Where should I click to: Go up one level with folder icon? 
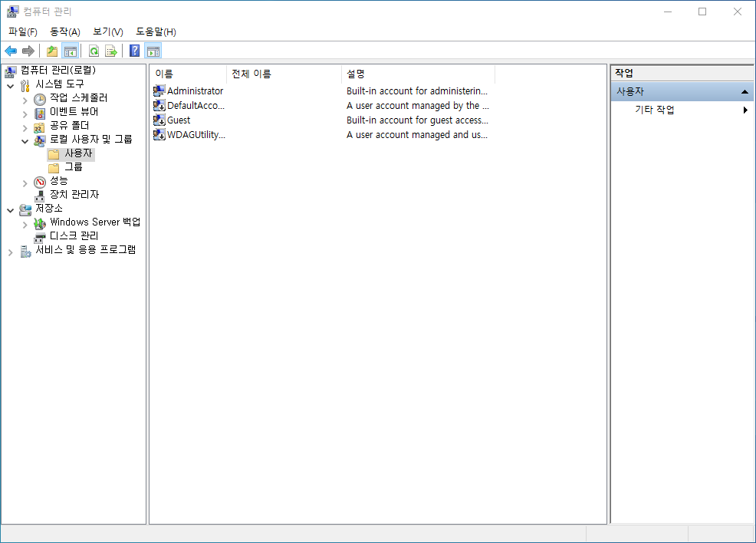[52, 51]
